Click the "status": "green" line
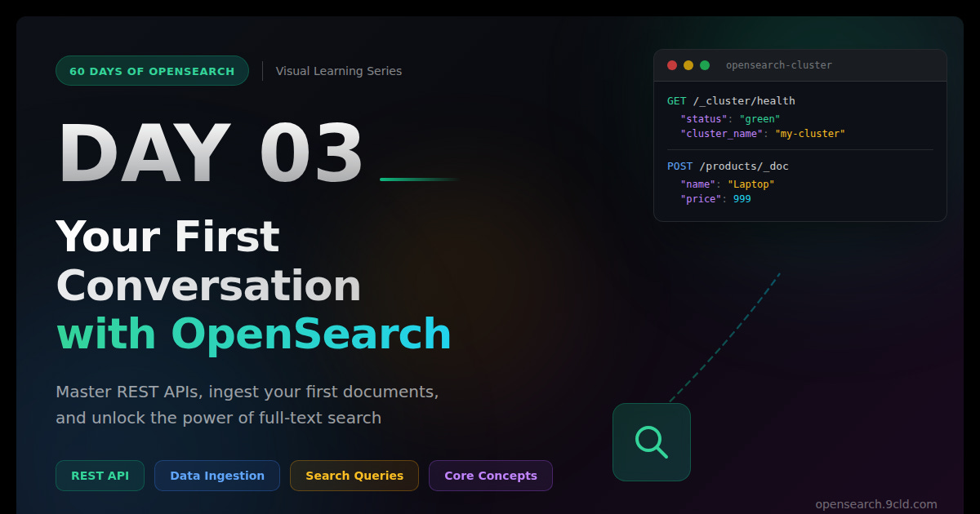The height and width of the screenshot is (514, 980). pyautogui.click(x=730, y=119)
